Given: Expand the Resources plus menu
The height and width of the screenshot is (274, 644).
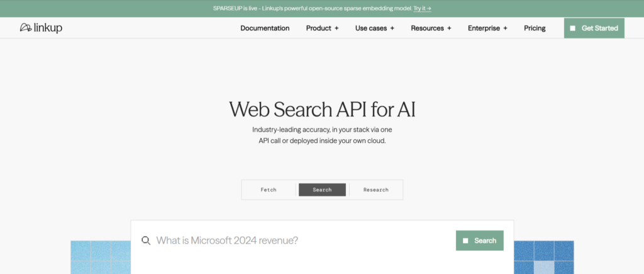Looking at the screenshot, I should [x=431, y=28].
